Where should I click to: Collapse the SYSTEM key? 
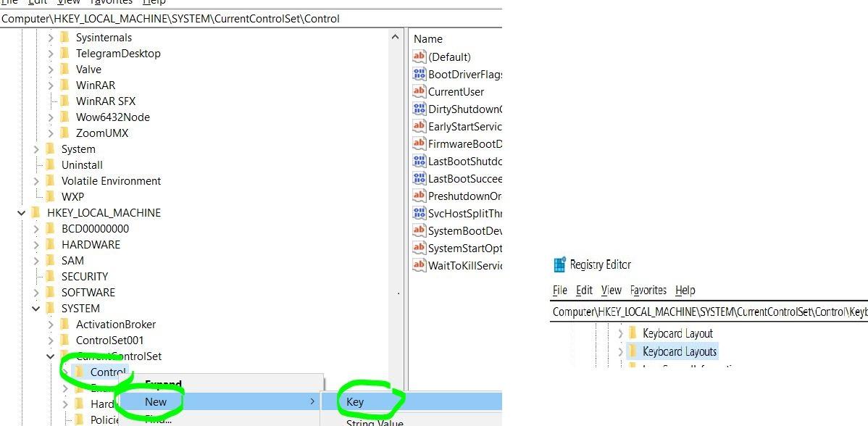coord(36,309)
